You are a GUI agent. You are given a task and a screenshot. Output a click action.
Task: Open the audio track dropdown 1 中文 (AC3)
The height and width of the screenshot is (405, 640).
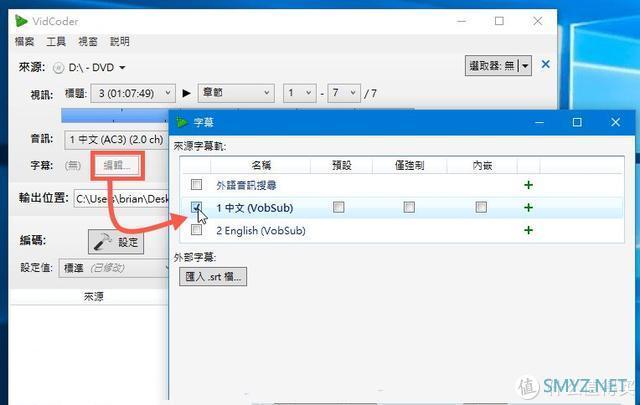(x=116, y=140)
